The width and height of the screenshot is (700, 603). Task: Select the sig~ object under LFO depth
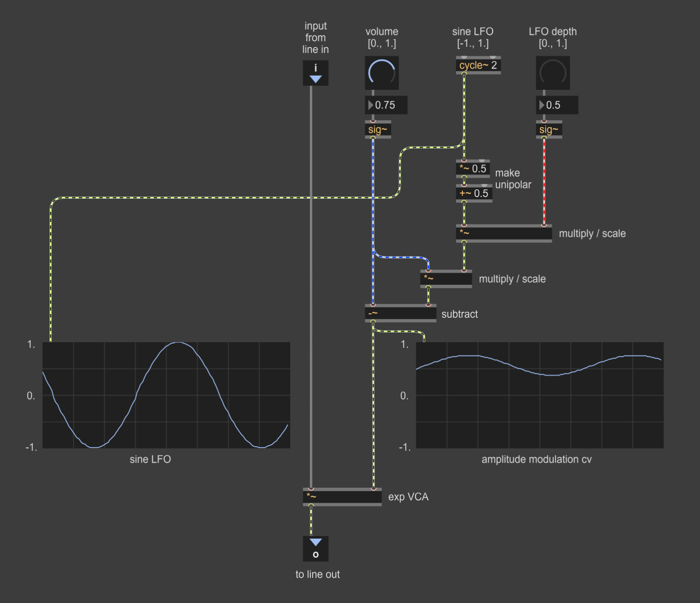click(x=549, y=130)
